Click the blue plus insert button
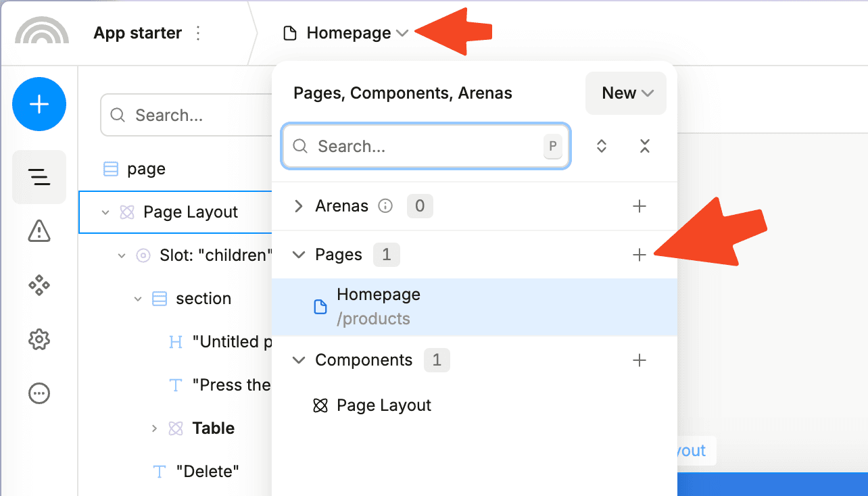Image resolution: width=868 pixels, height=496 pixels. [39, 104]
